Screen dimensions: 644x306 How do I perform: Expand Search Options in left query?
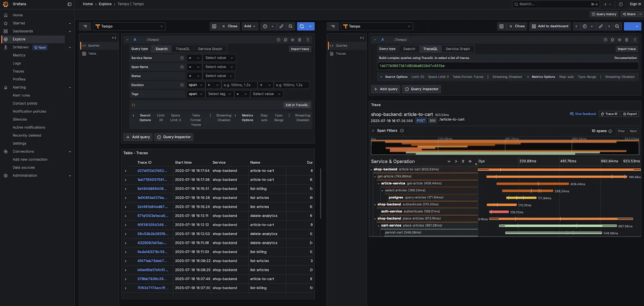(134, 116)
